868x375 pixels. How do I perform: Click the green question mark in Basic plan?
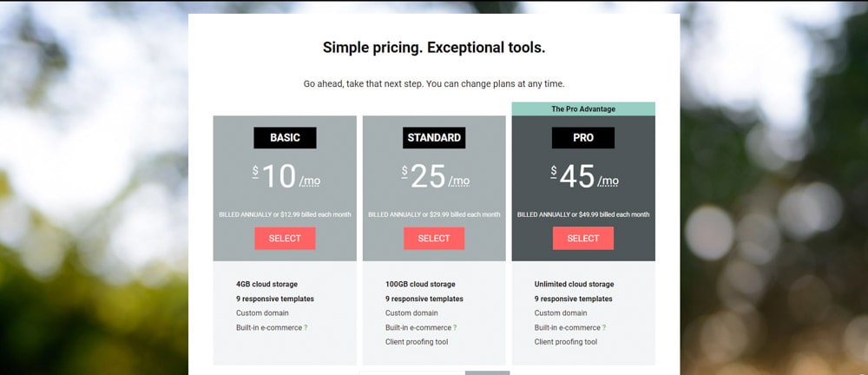point(306,327)
